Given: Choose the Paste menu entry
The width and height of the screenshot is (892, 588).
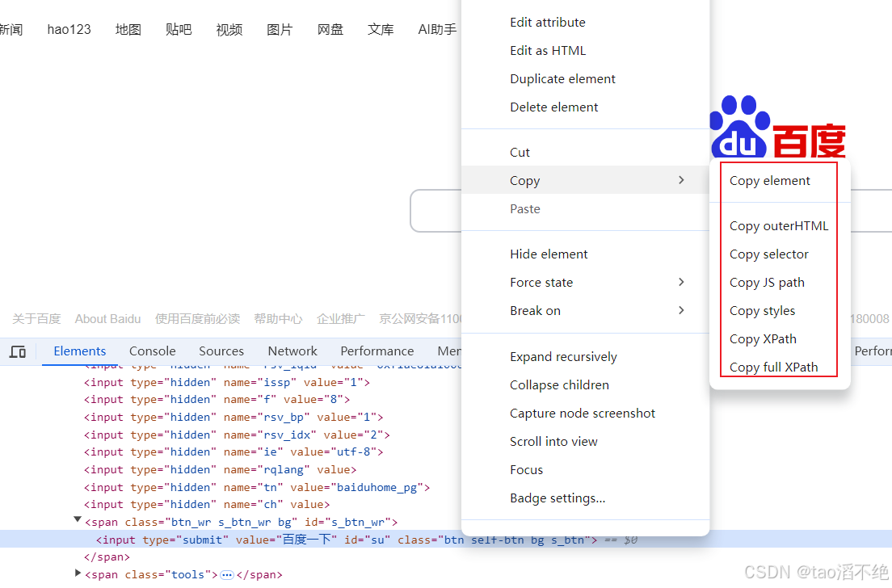Looking at the screenshot, I should (524, 208).
